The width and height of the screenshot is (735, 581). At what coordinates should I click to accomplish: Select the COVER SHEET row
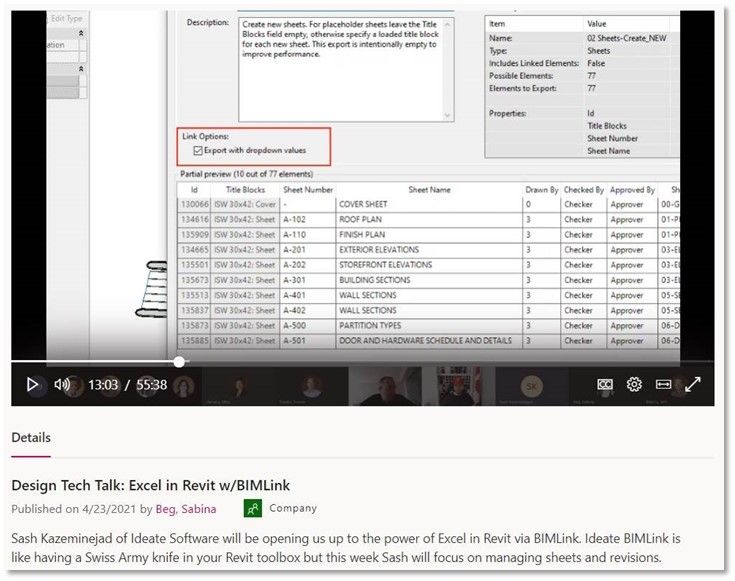click(x=428, y=204)
